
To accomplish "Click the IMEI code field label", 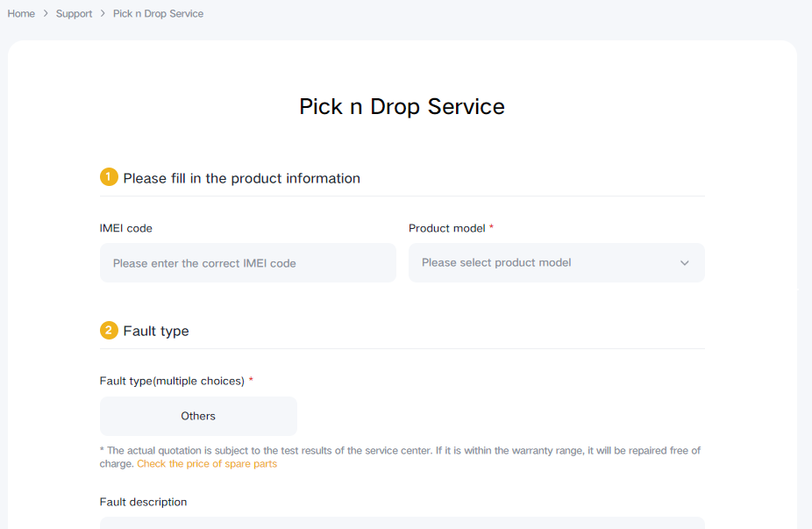I will [x=126, y=228].
